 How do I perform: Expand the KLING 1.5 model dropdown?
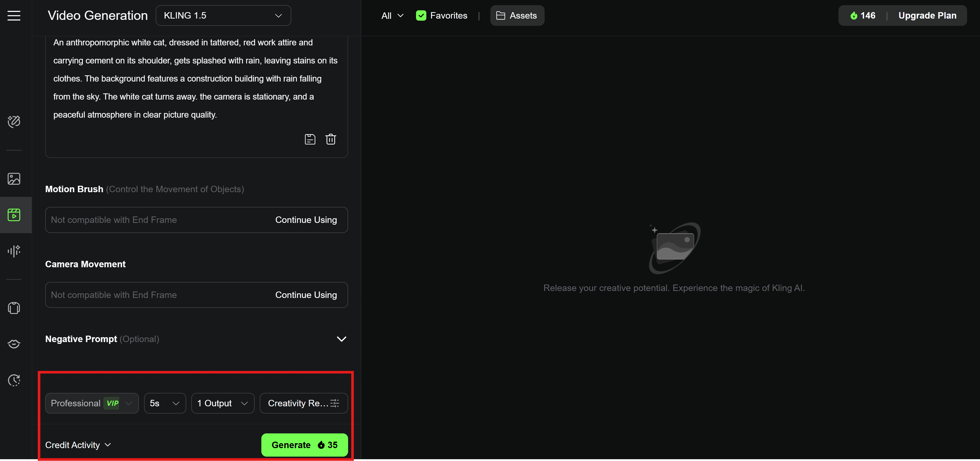coord(223,15)
